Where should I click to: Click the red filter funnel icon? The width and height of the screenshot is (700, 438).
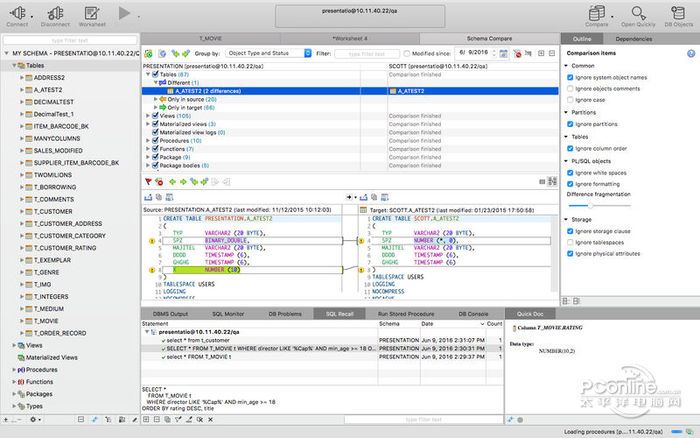click(x=148, y=182)
